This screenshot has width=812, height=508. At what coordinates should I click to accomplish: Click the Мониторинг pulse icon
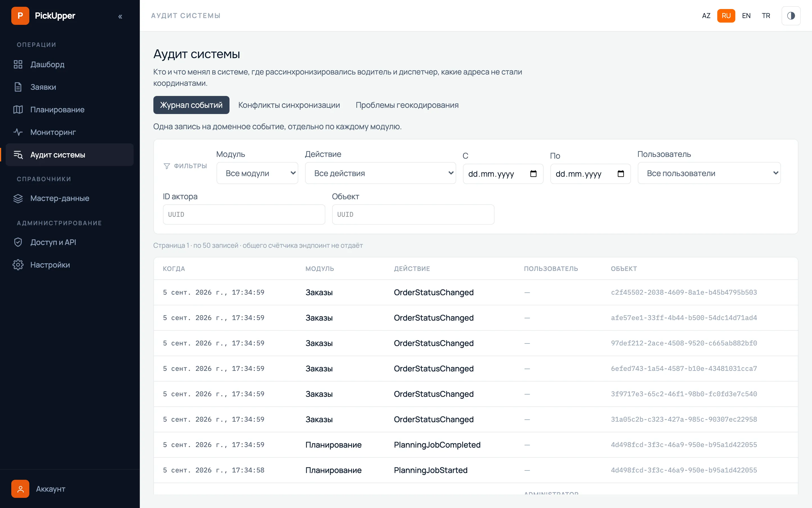point(18,132)
